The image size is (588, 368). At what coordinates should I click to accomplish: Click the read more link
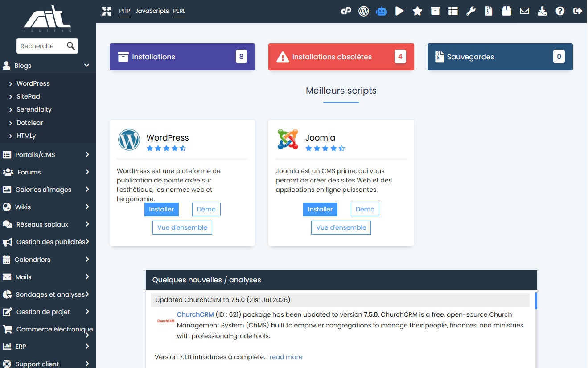tap(286, 357)
